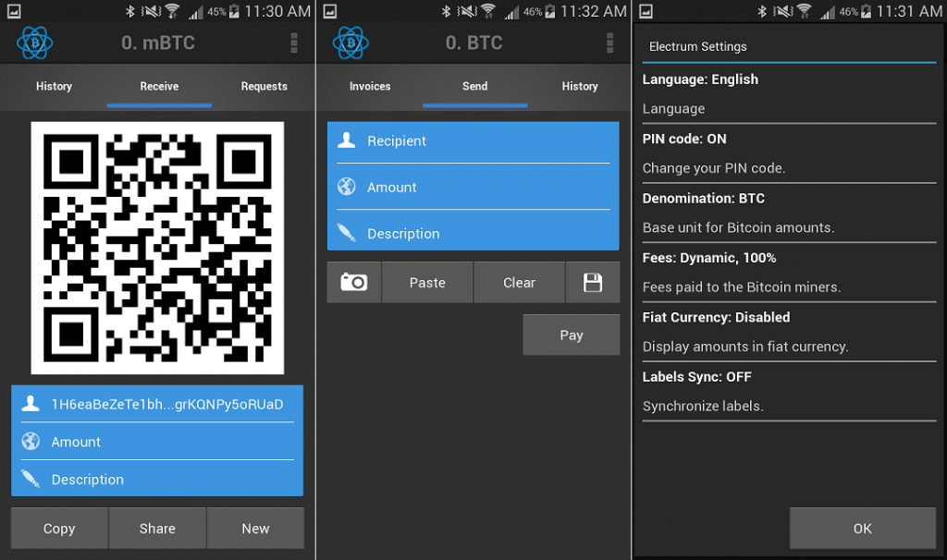Image resolution: width=947 pixels, height=560 pixels.
Task: Tap 'Display amounts in fiat currency.' text
Action: 745,347
